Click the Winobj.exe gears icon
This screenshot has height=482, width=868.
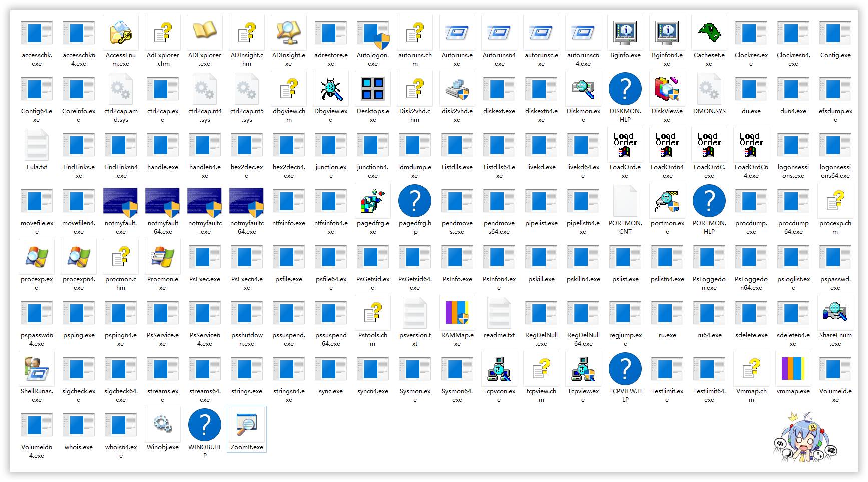coord(163,425)
